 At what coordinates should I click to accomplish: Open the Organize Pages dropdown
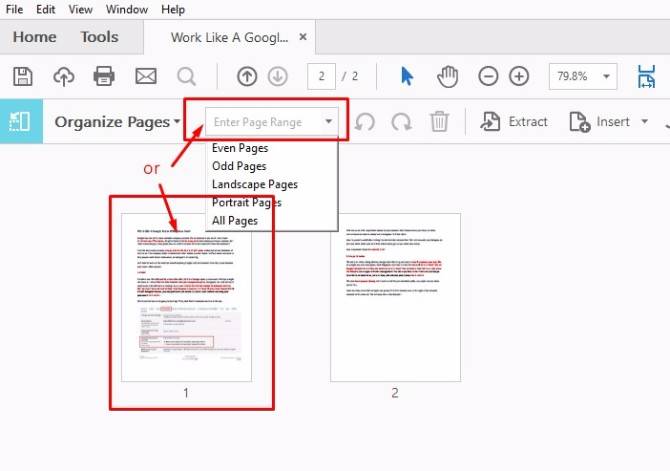117,122
